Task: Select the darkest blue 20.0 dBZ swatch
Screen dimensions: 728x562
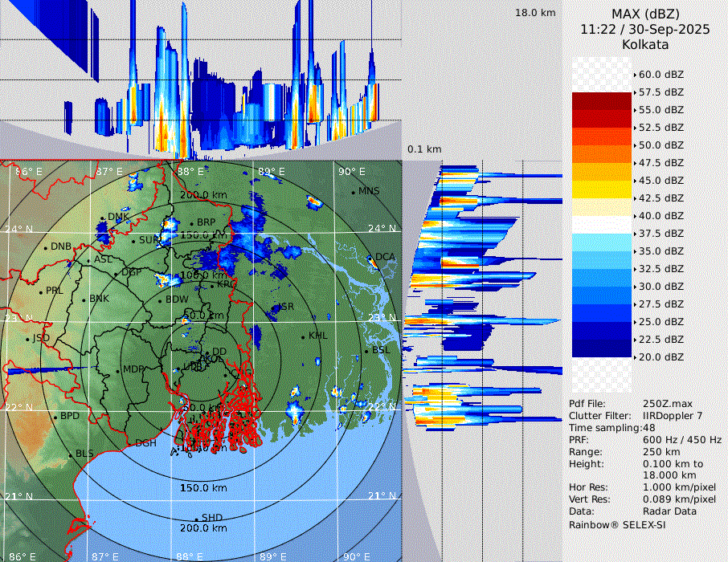Action: [x=602, y=348]
